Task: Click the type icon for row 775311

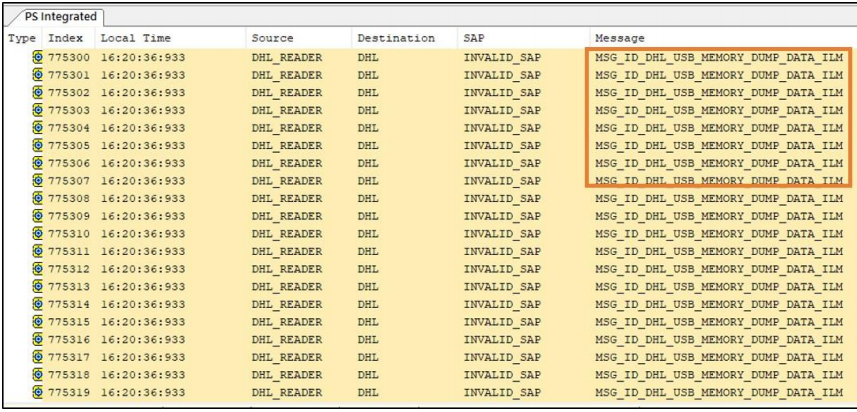Action: coord(38,251)
